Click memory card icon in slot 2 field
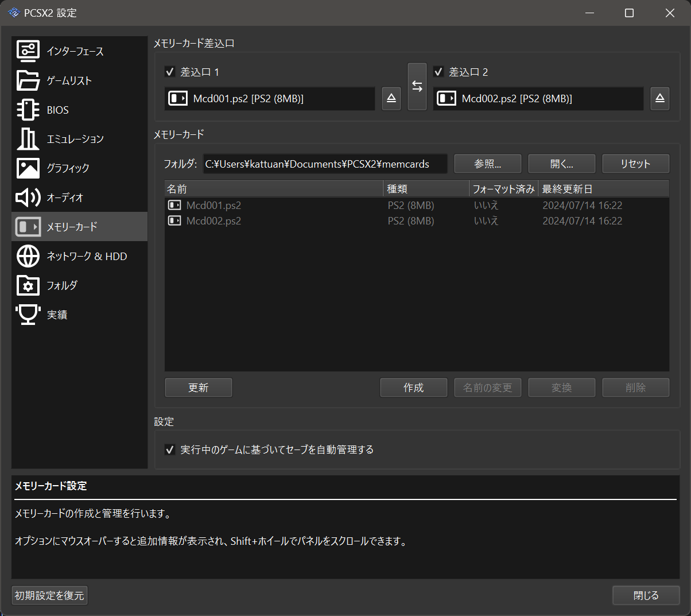 coord(446,99)
